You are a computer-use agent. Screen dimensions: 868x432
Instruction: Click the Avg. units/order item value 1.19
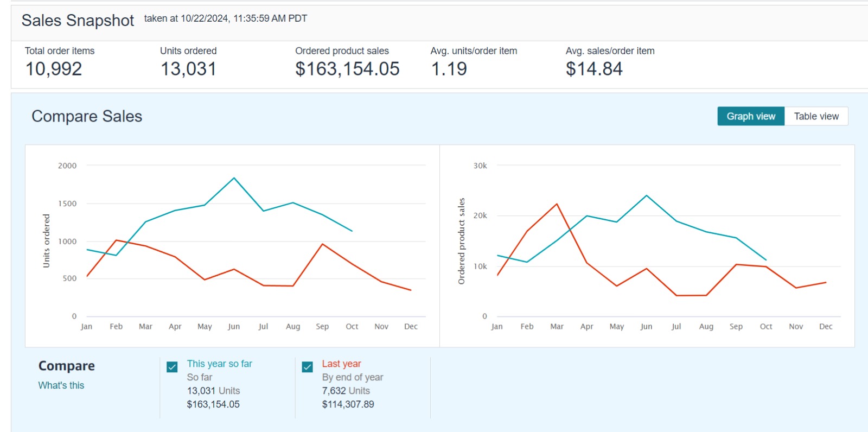point(449,69)
